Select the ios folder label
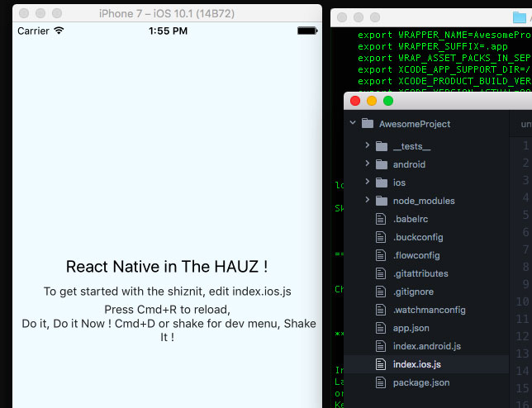The height and width of the screenshot is (408, 532). [399, 183]
